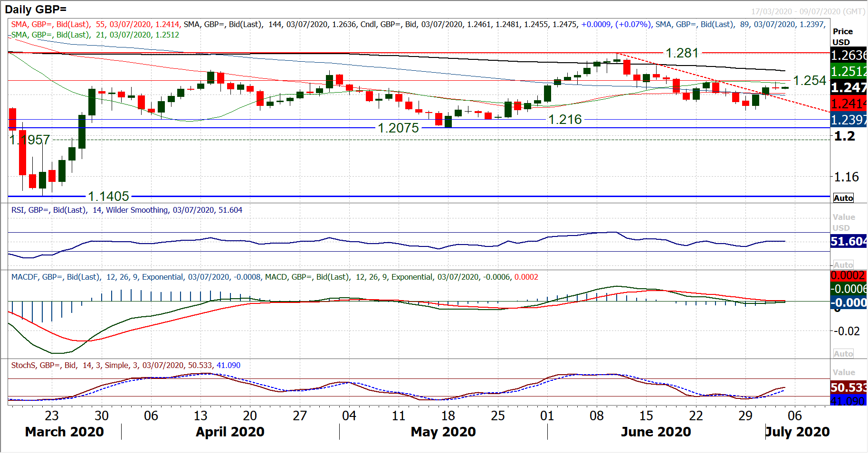The image size is (868, 453).
Task: Click the green 1.2512 SMA price tag
Action: click(849, 72)
